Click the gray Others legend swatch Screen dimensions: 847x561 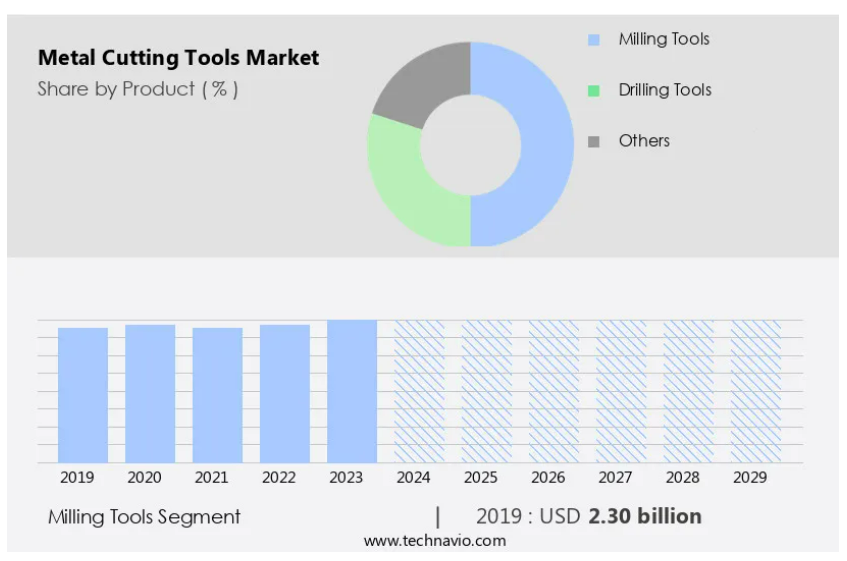(x=594, y=141)
